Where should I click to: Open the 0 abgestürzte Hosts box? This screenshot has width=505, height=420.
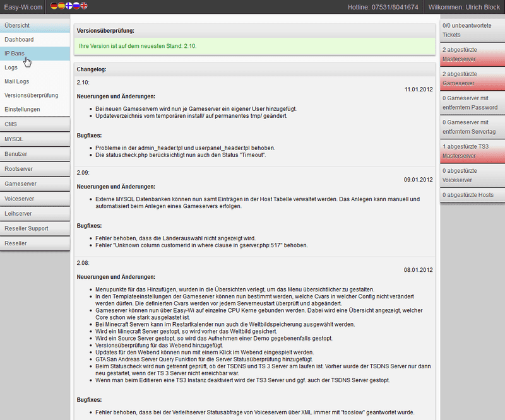(472, 195)
